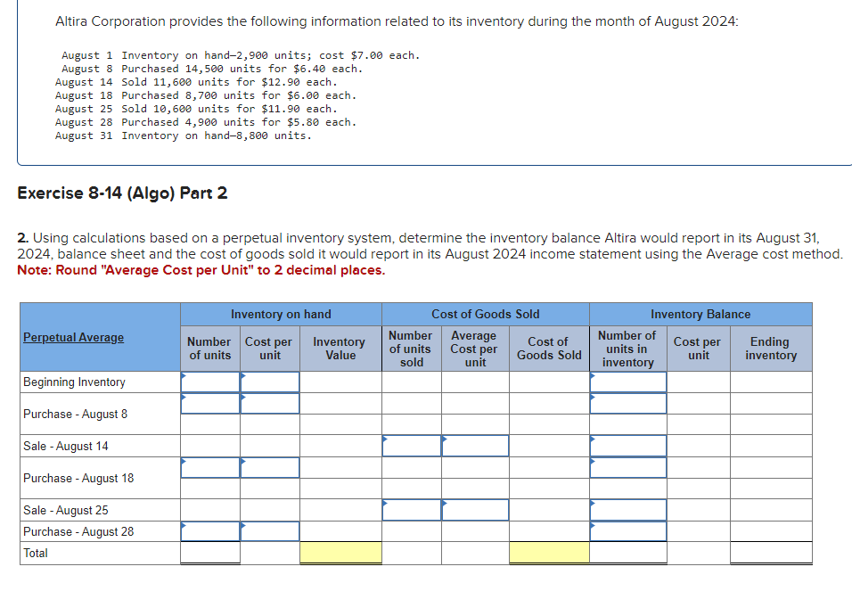Click the Total Ending inventory cell

pyautogui.click(x=771, y=553)
